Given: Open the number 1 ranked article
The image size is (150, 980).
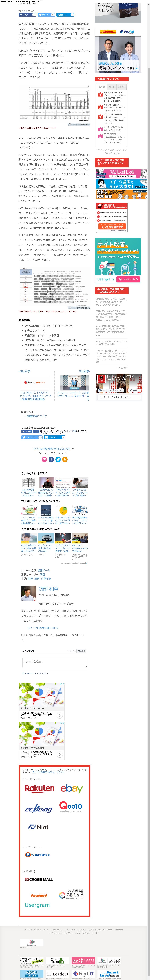Looking at the screenshot, I should [113, 97].
